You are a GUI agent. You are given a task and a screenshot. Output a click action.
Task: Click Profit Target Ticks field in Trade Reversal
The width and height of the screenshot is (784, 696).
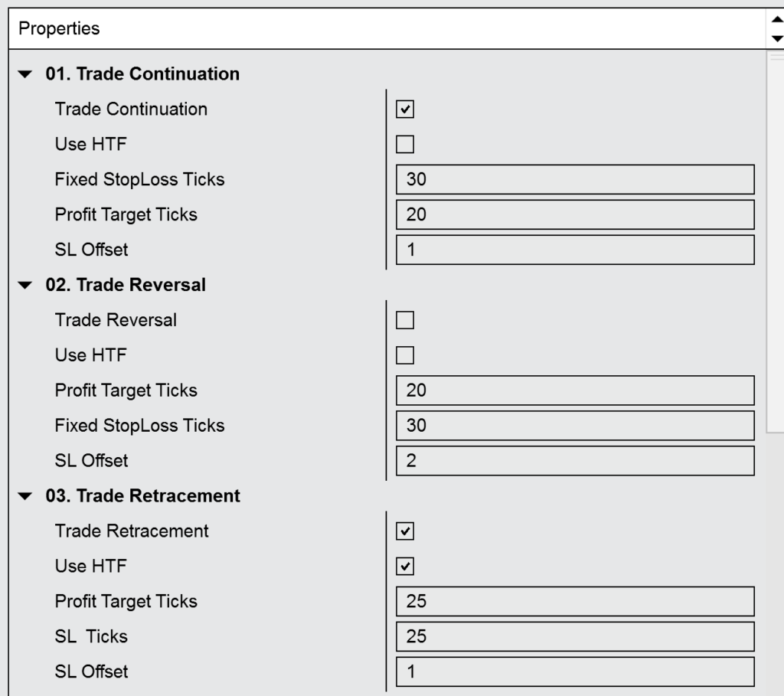[x=575, y=390]
